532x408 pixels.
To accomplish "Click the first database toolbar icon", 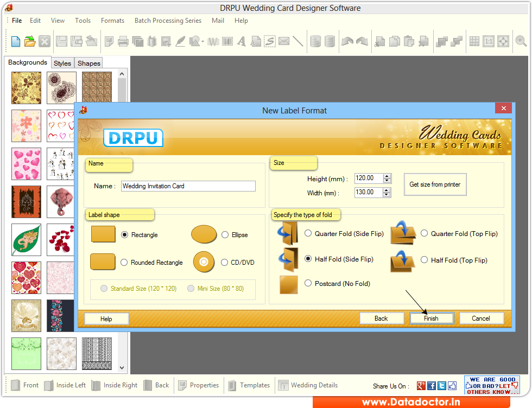I will (x=315, y=41).
